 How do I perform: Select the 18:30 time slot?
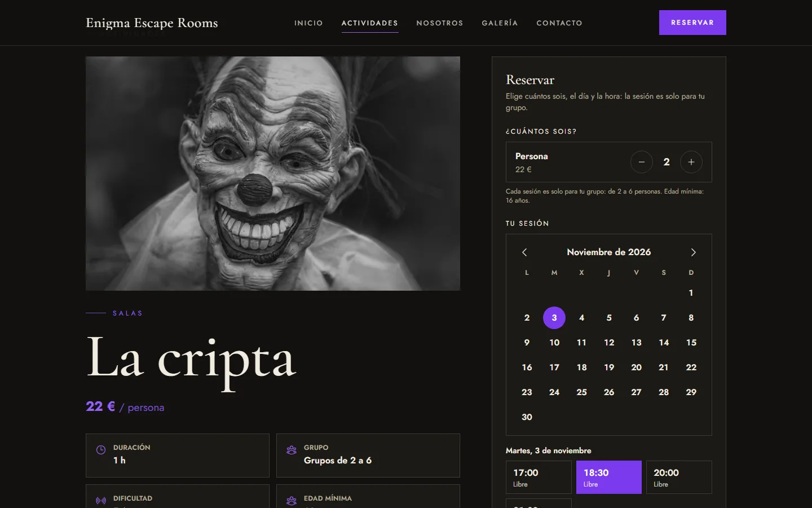click(x=609, y=478)
